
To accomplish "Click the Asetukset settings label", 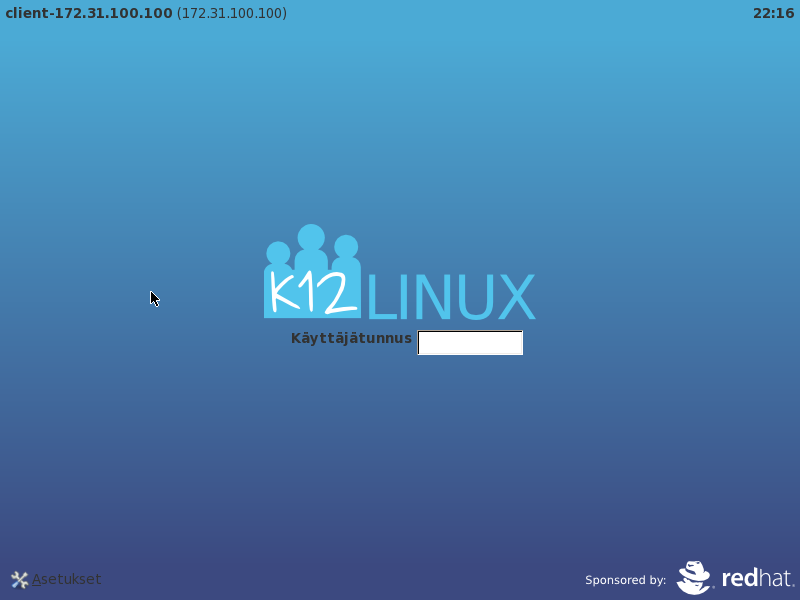I will (66, 579).
